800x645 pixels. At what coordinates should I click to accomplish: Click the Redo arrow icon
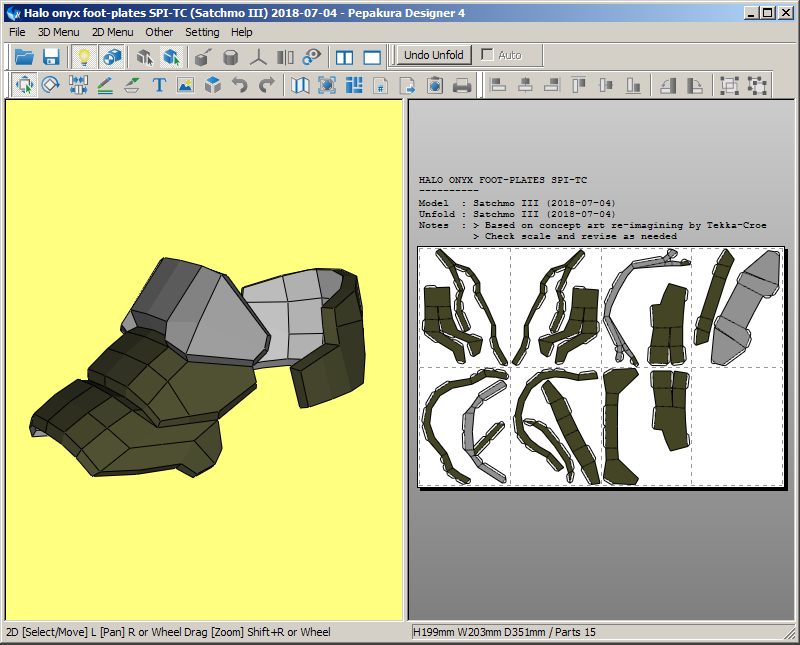pyautogui.click(x=266, y=86)
